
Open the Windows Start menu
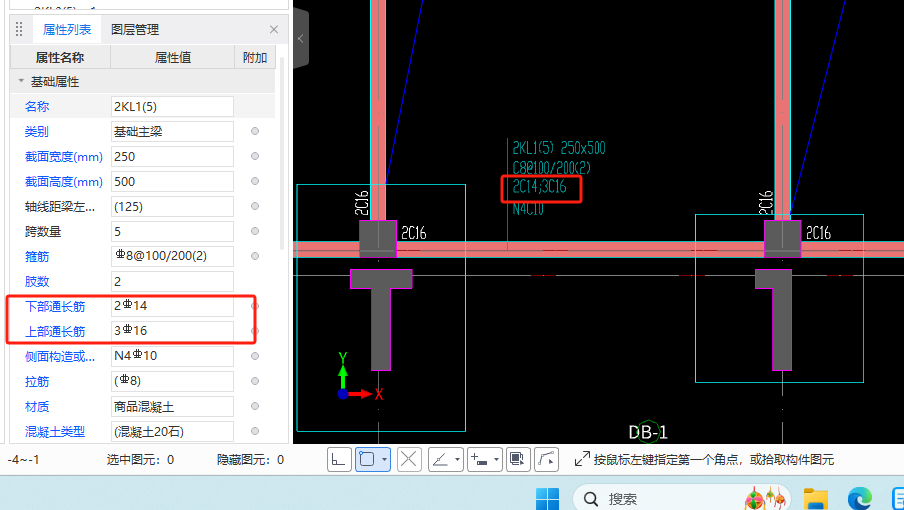[547, 498]
